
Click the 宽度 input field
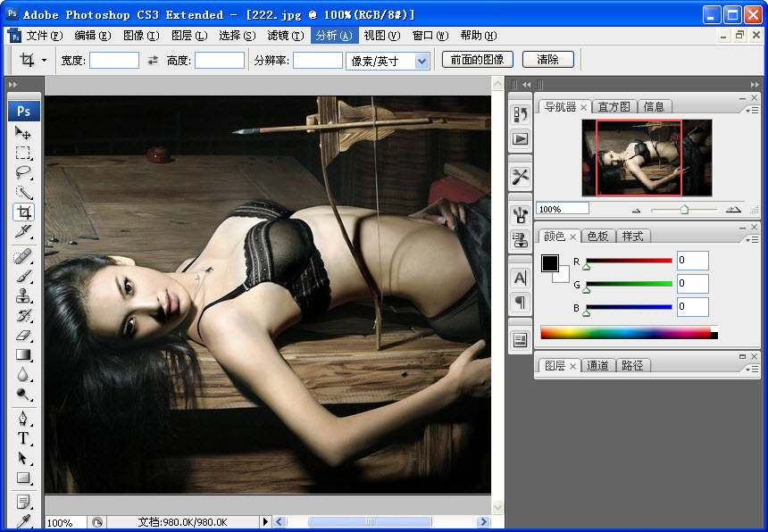pos(114,61)
